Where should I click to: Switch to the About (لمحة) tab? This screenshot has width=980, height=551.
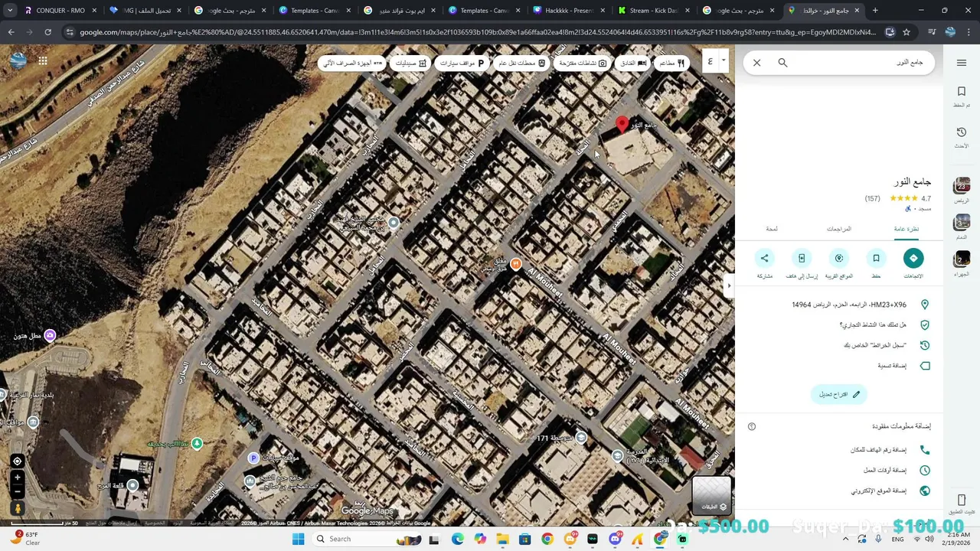772,229
